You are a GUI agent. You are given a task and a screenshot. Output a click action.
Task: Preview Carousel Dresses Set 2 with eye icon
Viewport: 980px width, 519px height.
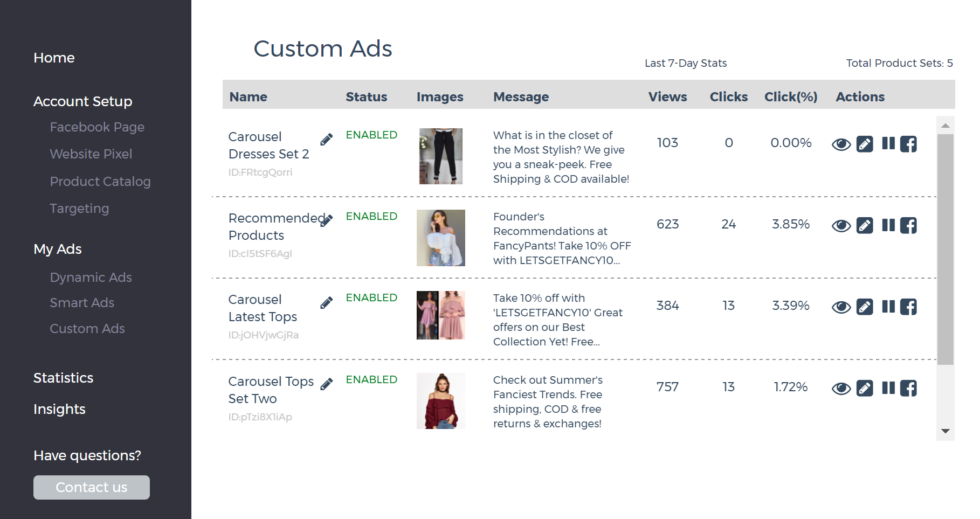click(841, 144)
